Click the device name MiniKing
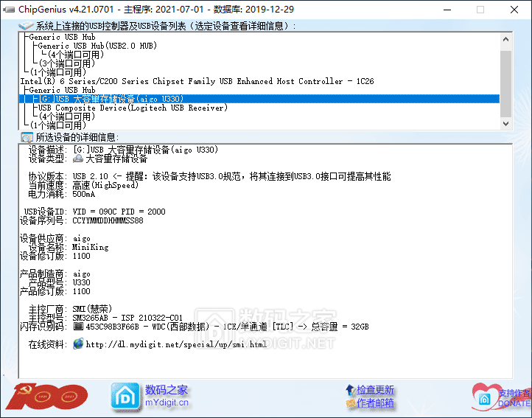This screenshot has width=532, height=418. [90, 247]
